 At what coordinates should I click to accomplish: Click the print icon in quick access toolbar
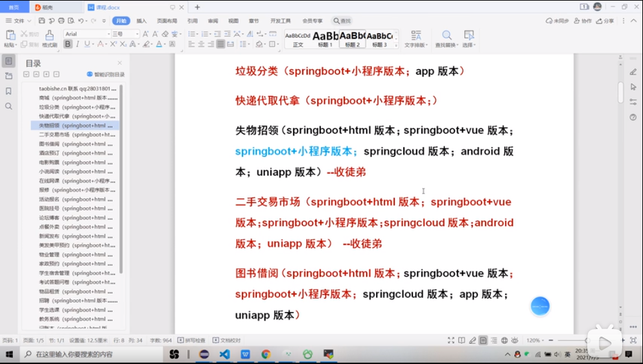click(x=61, y=21)
